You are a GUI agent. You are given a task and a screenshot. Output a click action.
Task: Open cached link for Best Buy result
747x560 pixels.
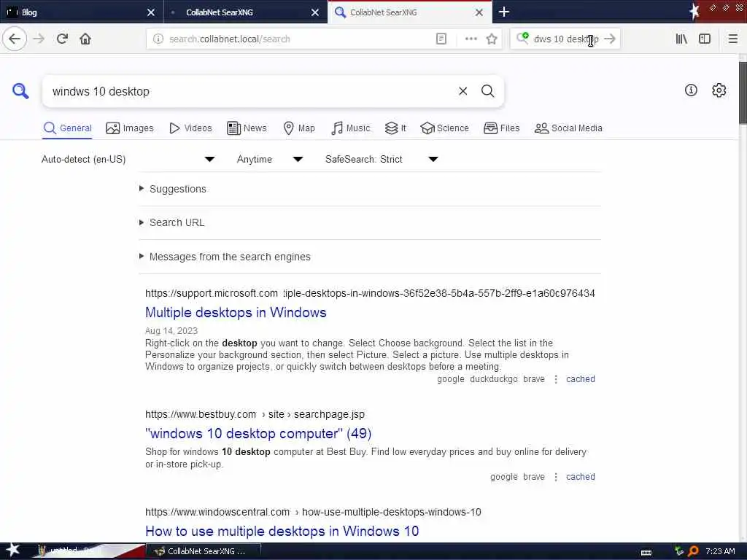(x=580, y=477)
